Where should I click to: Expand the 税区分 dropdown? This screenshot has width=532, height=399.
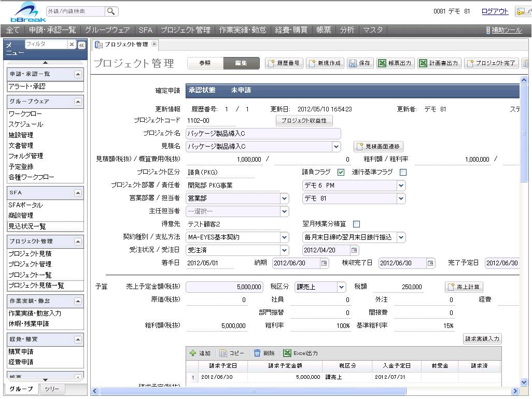[x=341, y=287]
